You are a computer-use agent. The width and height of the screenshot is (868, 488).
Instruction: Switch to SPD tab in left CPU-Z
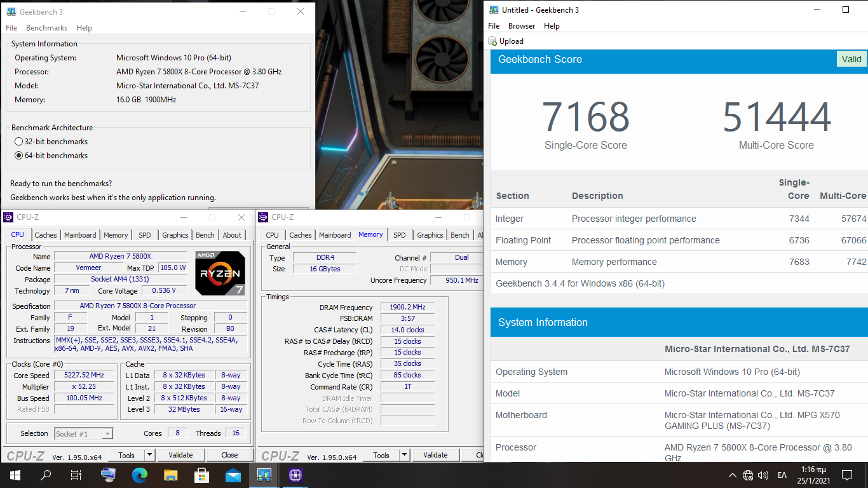[x=145, y=235]
